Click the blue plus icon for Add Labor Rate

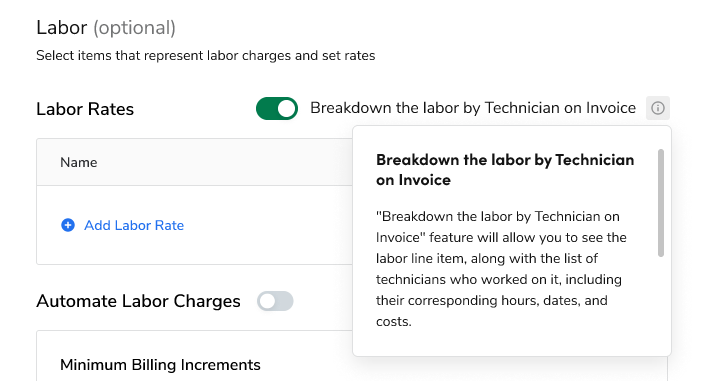coord(68,225)
